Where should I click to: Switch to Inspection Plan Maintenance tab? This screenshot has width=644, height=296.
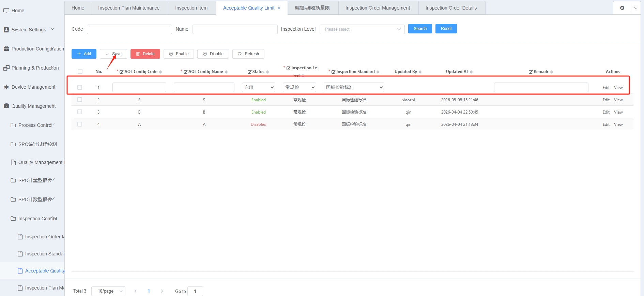click(129, 8)
